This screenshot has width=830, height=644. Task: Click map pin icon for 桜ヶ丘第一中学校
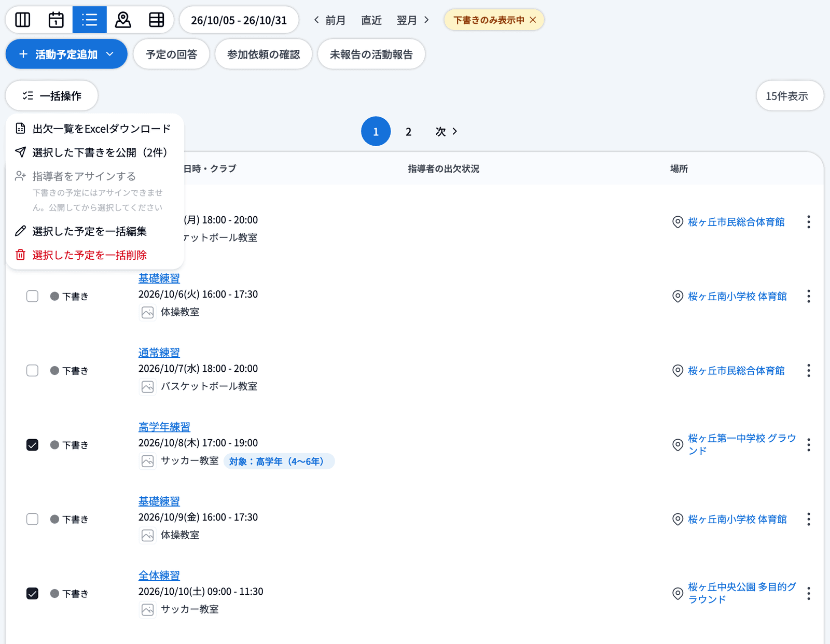[677, 445]
